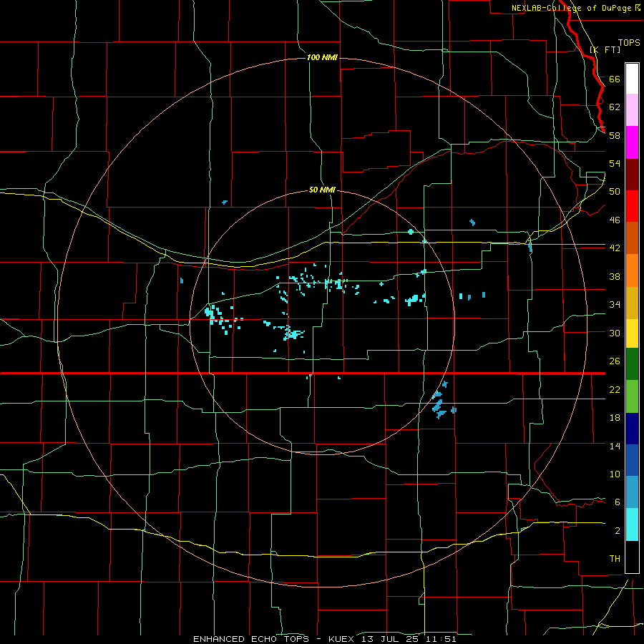This screenshot has height=644, width=644.
Task: Click the "34" legend value
Action: point(615,304)
